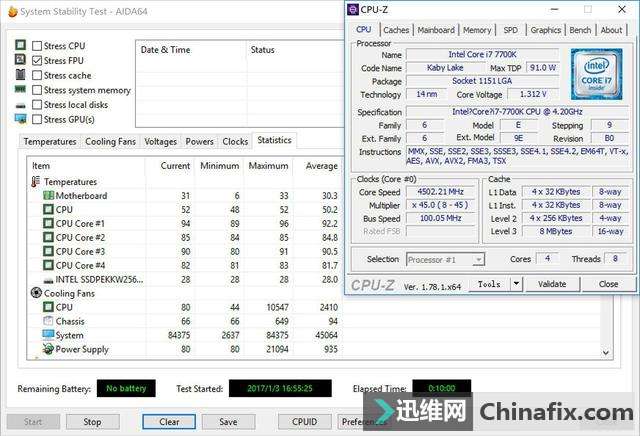Click icon beside CPU temperature row
The width and height of the screenshot is (640, 436).
[x=49, y=209]
